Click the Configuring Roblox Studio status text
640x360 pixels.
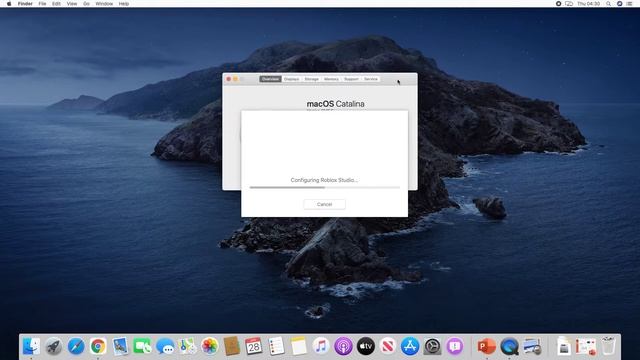pos(324,180)
